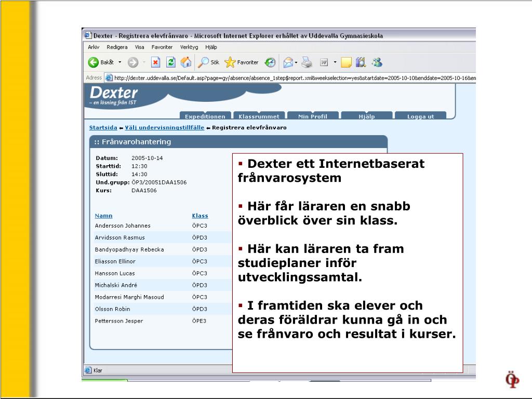Select student Andersson Johannes
Viewport: 532px width, 399px height.
point(123,225)
